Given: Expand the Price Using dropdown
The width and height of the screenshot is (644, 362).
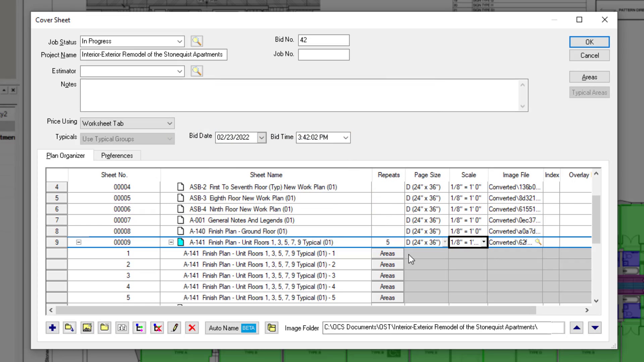Looking at the screenshot, I should click(169, 123).
